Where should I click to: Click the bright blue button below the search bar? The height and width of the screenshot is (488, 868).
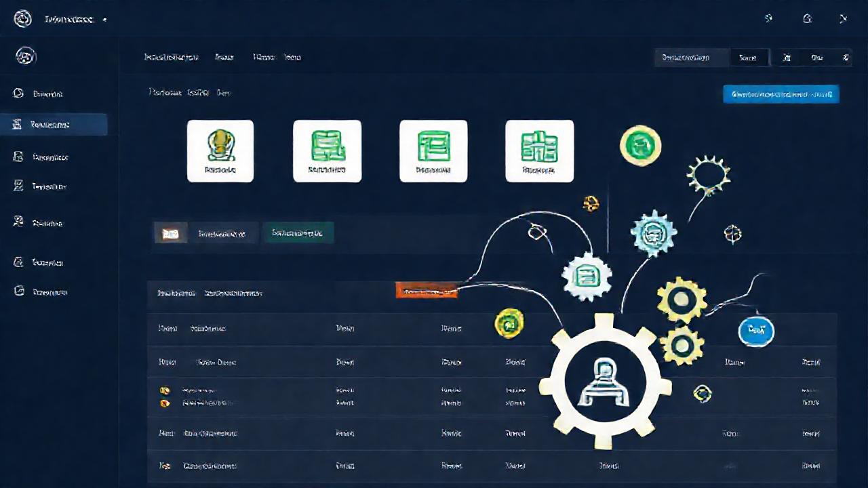781,94
